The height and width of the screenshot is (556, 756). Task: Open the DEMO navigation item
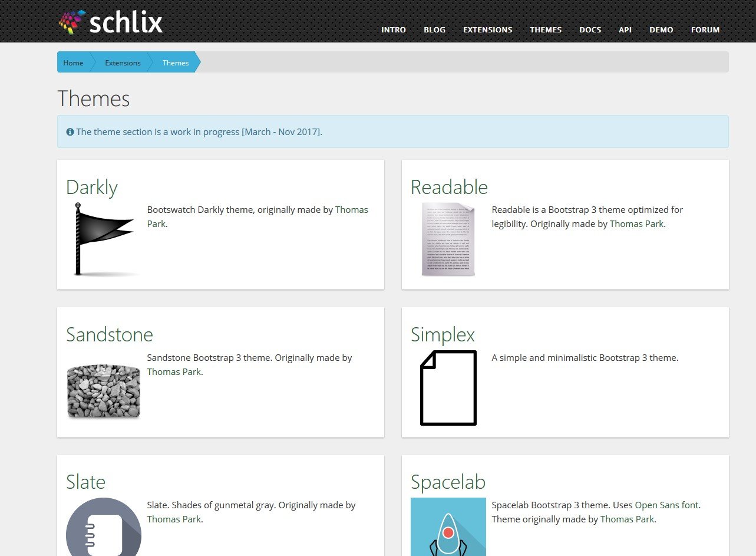pyautogui.click(x=661, y=29)
